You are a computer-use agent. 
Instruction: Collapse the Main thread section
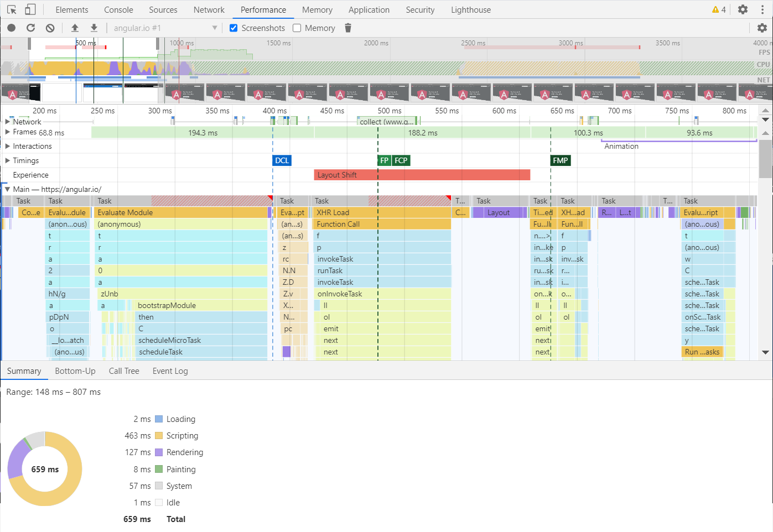7,189
